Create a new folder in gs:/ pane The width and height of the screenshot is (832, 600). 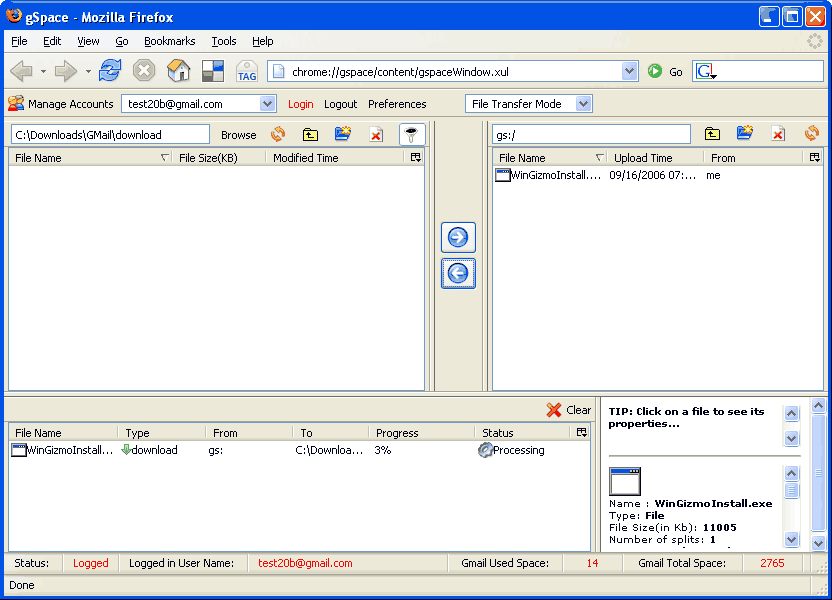(x=745, y=133)
